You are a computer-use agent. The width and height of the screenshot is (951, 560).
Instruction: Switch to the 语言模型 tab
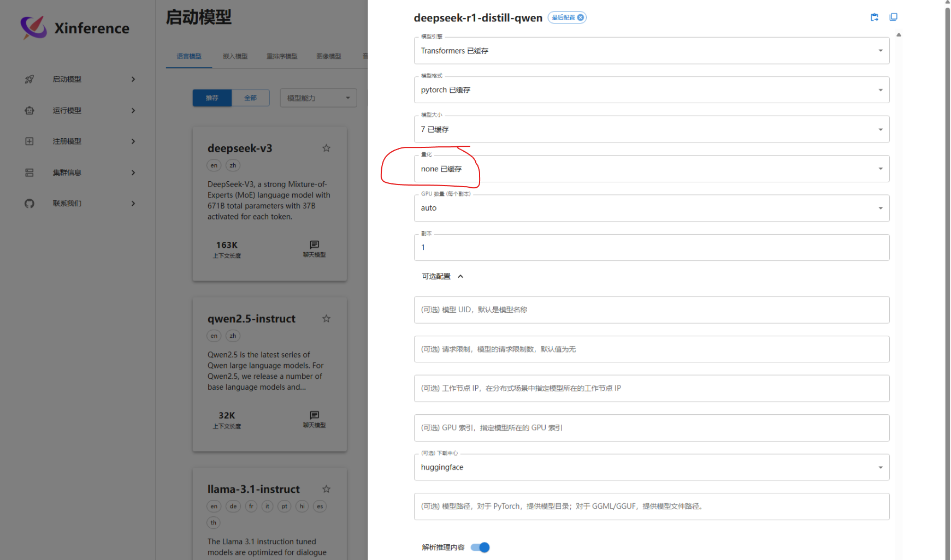coord(189,56)
